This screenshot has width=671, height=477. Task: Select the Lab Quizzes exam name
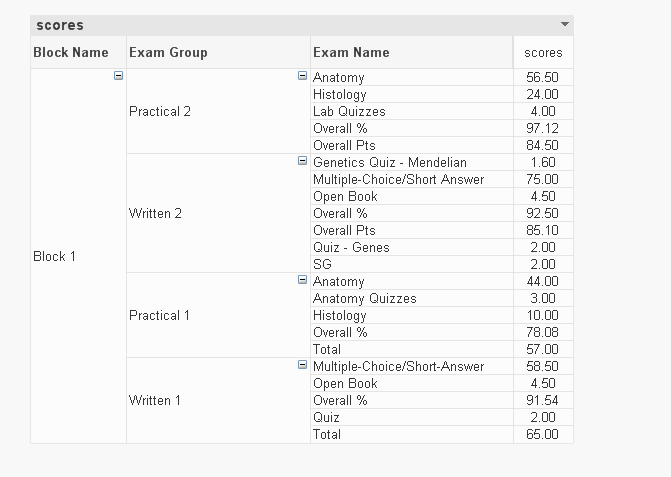[x=349, y=111]
